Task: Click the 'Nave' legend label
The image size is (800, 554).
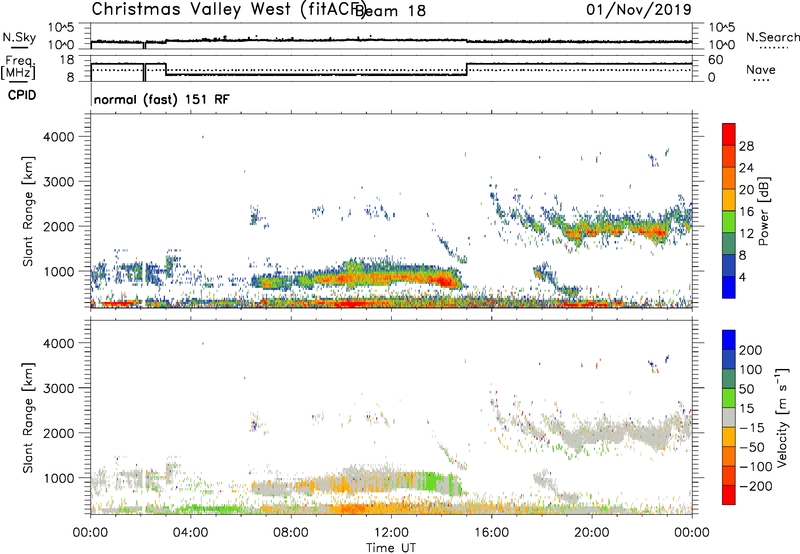Action: (x=761, y=70)
